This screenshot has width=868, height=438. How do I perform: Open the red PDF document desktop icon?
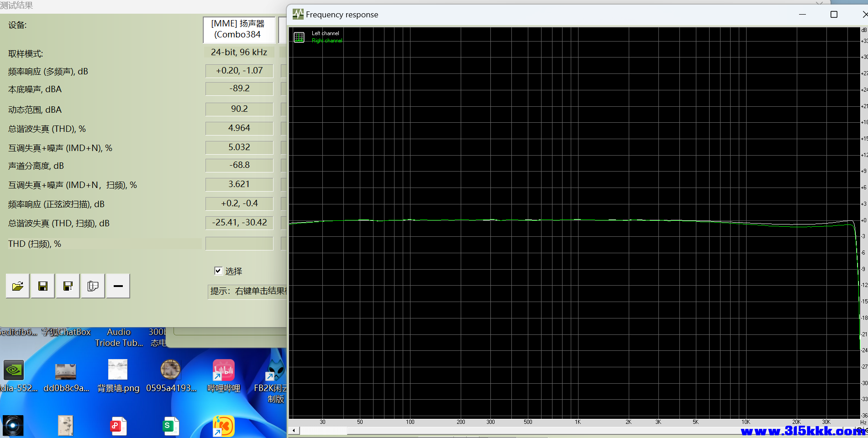pyautogui.click(x=118, y=426)
